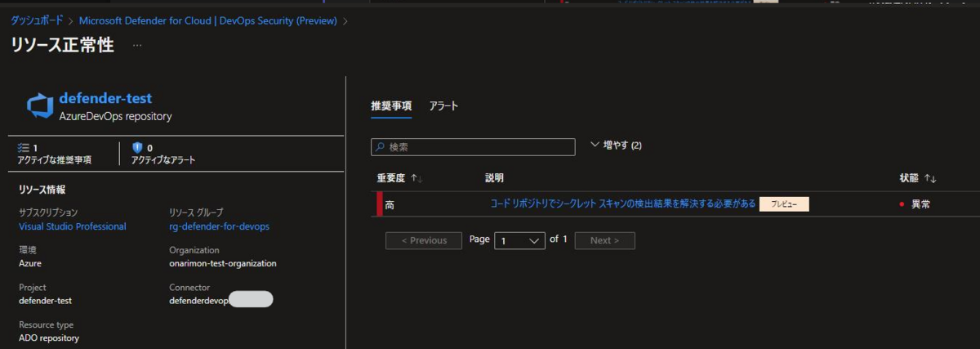980x349 pixels.
Task: Click the Next page button
Action: [x=604, y=240]
